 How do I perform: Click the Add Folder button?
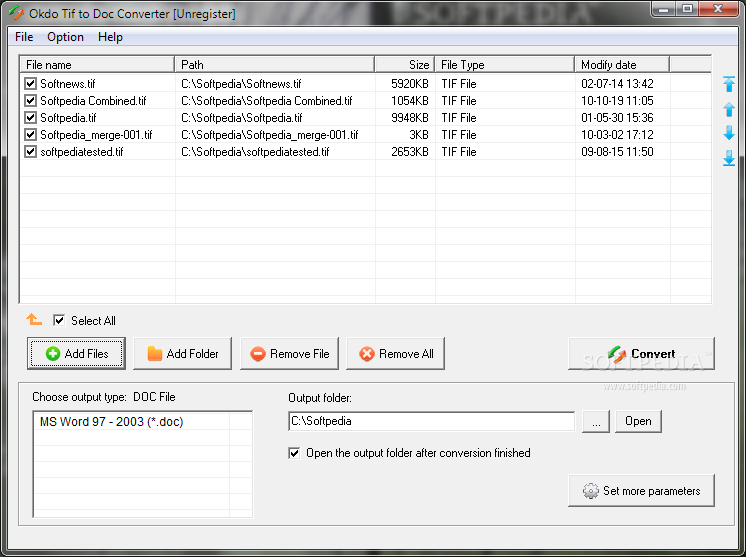(x=183, y=353)
